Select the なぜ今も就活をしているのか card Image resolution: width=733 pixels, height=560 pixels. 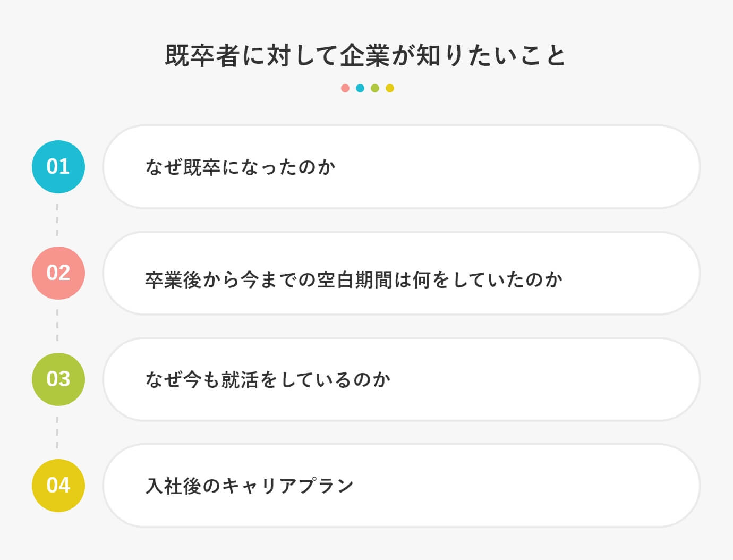[401, 379]
